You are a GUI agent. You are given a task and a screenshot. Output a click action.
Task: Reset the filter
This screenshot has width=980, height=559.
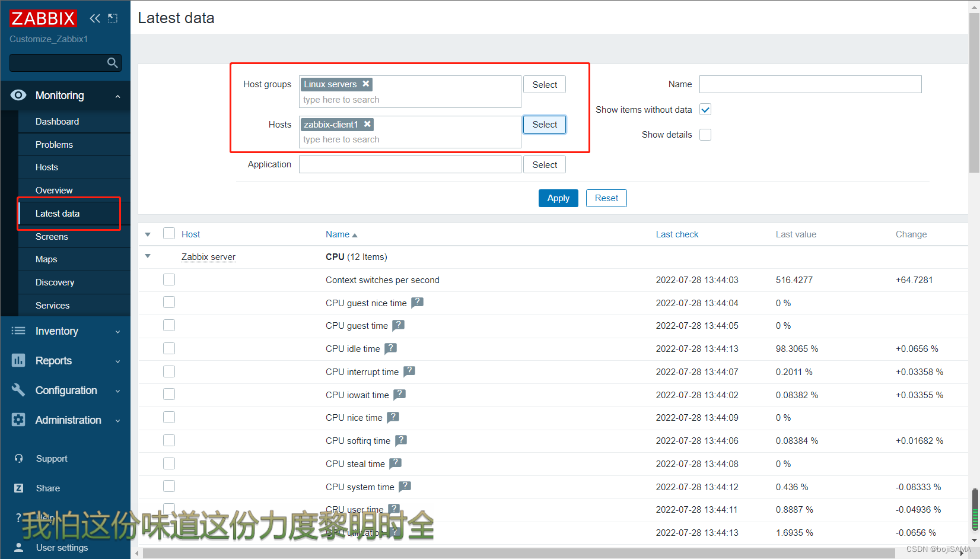click(x=606, y=198)
